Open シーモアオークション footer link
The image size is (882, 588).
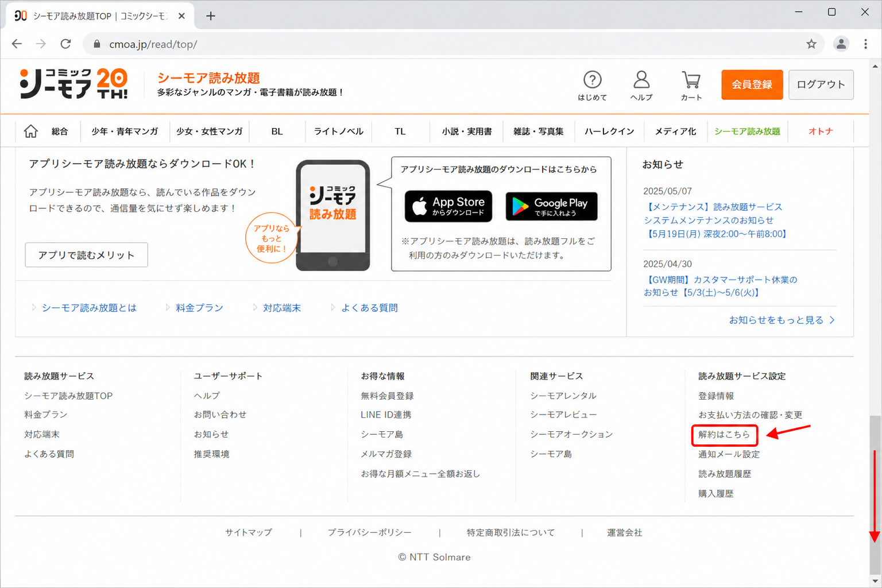click(x=571, y=434)
